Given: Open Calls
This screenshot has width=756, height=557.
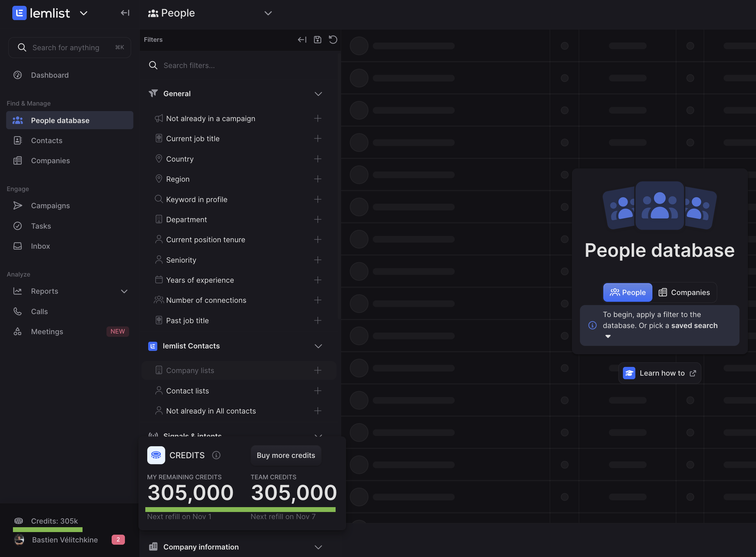Looking at the screenshot, I should (70, 312).
